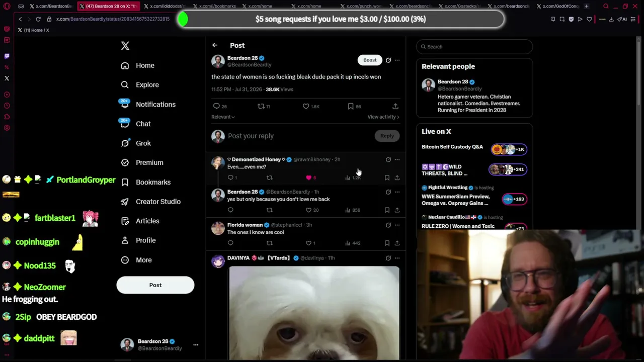Screen dimensions: 644x362
Task: Share Beardson's 'love me back' reply
Action: tap(397, 210)
